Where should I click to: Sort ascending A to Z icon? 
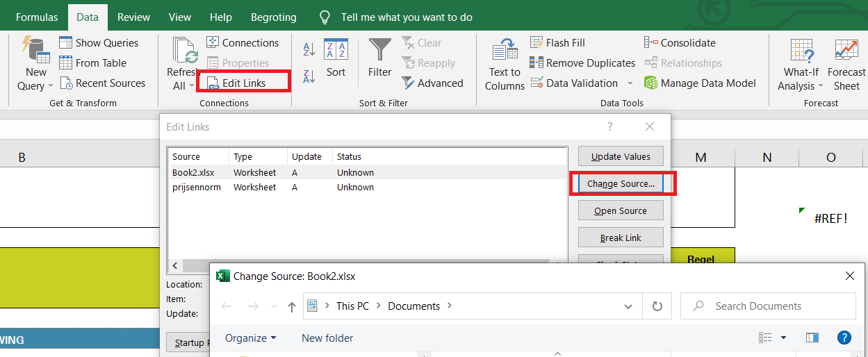click(309, 50)
